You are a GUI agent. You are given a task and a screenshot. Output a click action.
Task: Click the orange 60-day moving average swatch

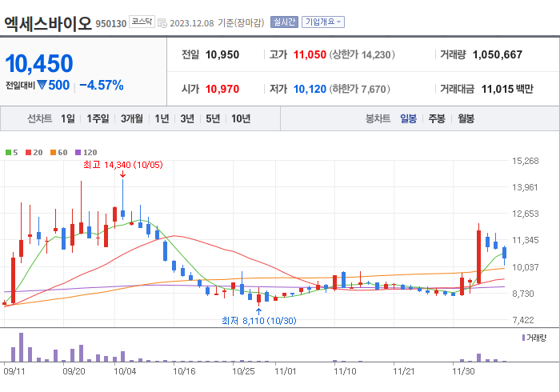coord(54,153)
